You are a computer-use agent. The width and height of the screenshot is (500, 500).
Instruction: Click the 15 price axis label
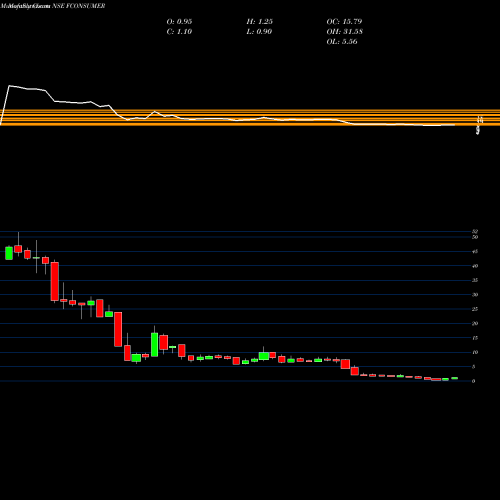475,338
